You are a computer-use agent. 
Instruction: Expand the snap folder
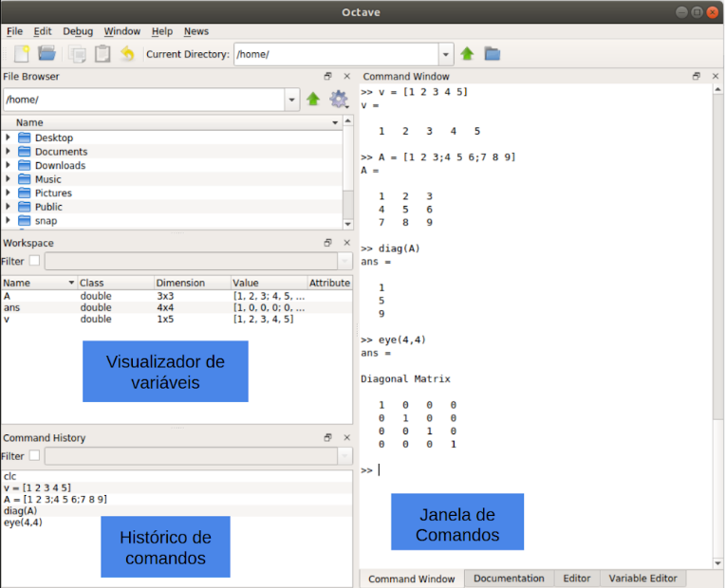(x=8, y=220)
